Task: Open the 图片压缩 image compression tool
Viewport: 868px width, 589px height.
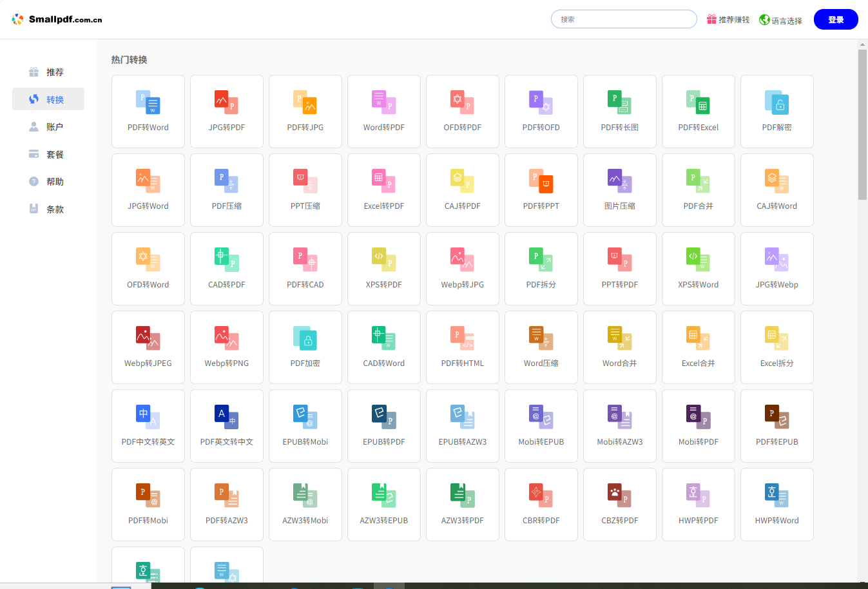Action: 619,189
